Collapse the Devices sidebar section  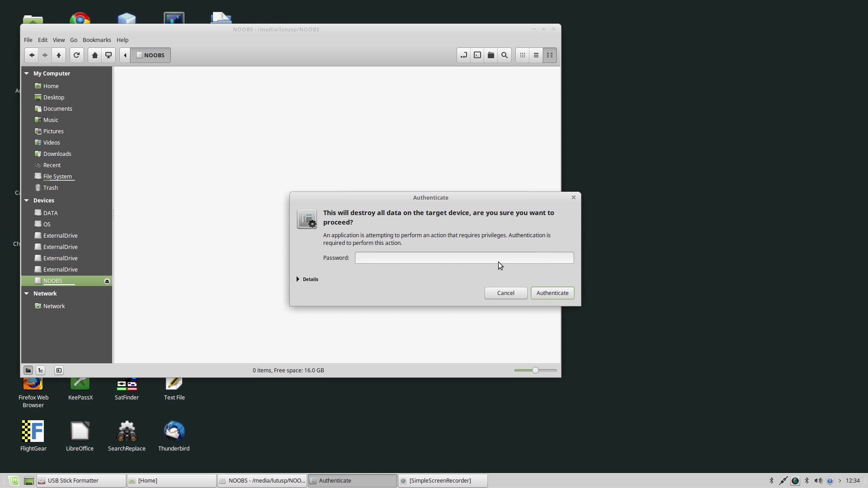(27, 200)
